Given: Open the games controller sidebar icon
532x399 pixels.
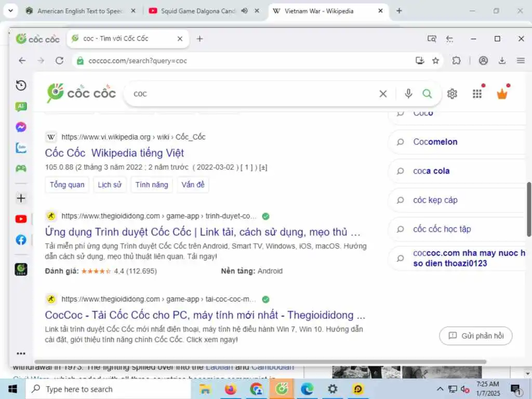Looking at the screenshot, I should click(21, 168).
